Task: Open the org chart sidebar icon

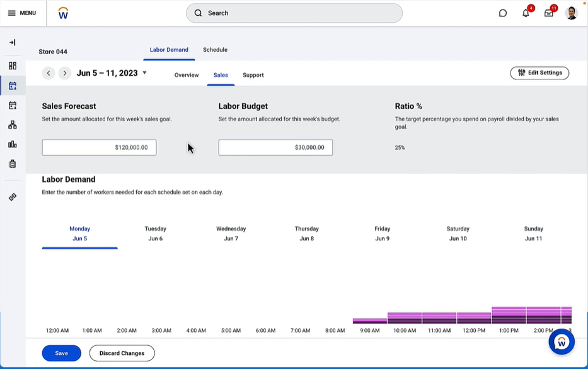Action: 13,125
